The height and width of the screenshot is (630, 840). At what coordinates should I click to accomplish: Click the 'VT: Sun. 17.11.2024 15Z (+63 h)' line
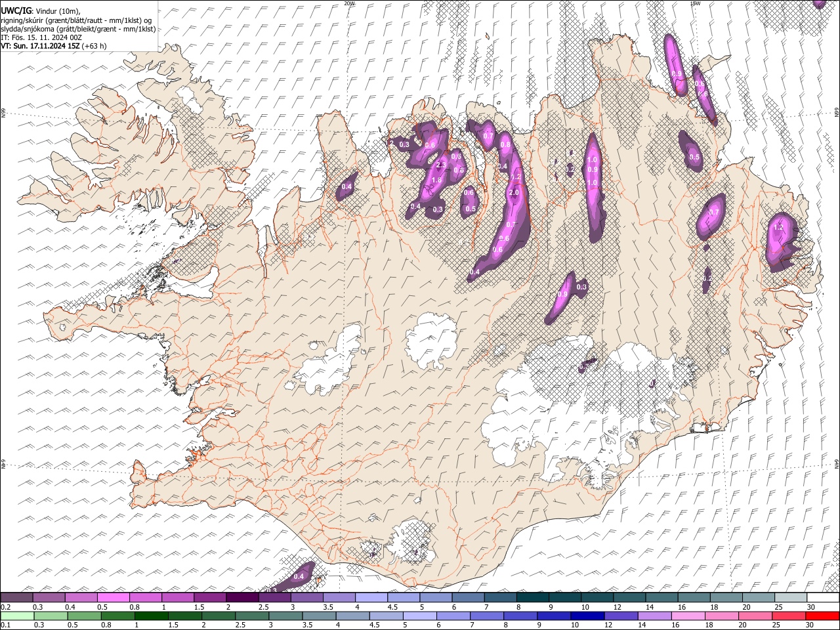pos(53,46)
